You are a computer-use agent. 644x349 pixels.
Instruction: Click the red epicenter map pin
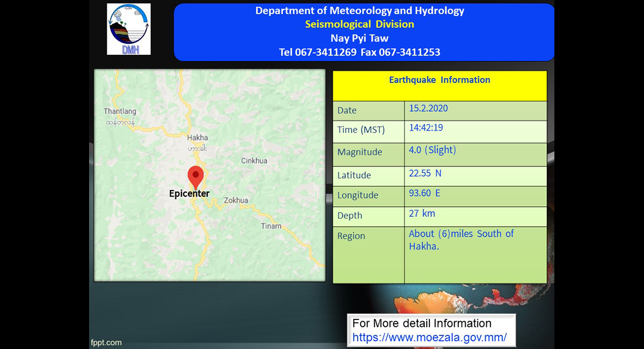pos(195,178)
